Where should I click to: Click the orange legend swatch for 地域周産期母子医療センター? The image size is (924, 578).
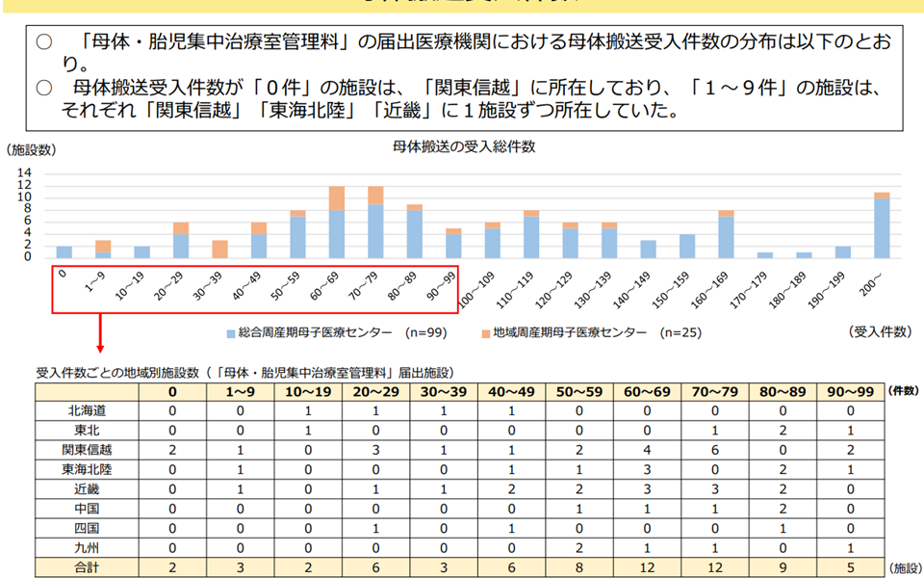[x=485, y=333]
